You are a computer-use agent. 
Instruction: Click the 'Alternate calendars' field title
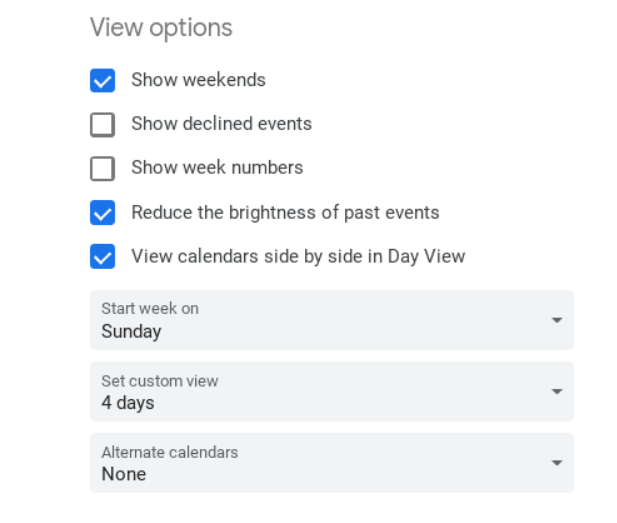tap(169, 452)
